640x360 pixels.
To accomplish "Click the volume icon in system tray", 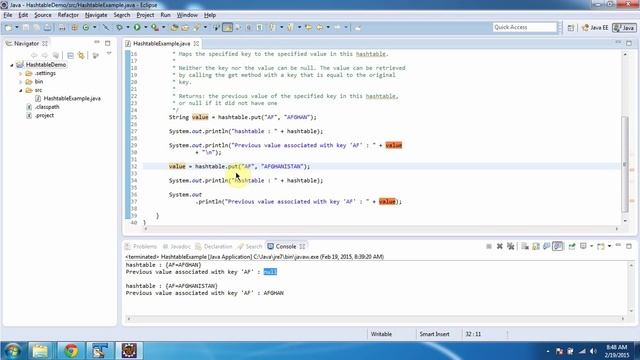I will click(593, 351).
